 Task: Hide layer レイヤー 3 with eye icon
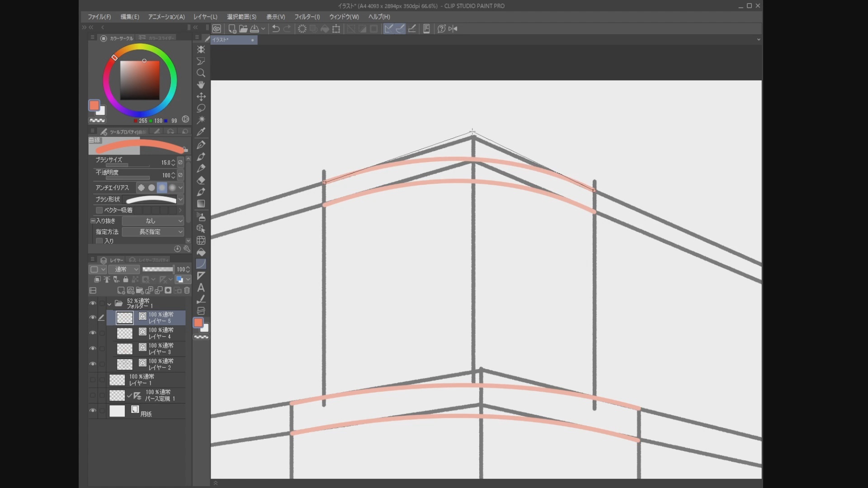coord(93,348)
